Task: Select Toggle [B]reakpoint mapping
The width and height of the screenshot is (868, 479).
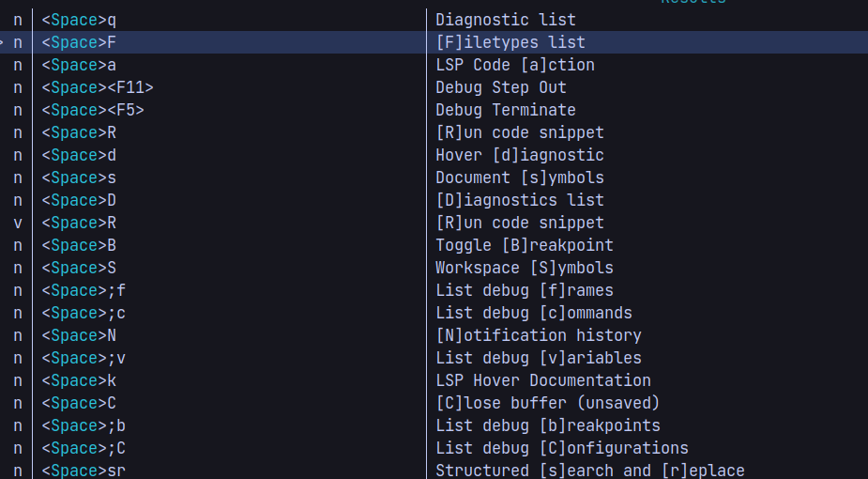Action: point(434,245)
